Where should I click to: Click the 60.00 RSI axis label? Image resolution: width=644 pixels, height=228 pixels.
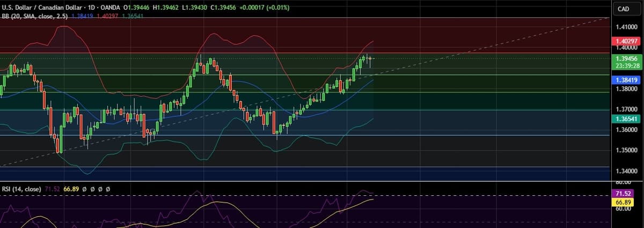coord(623,209)
